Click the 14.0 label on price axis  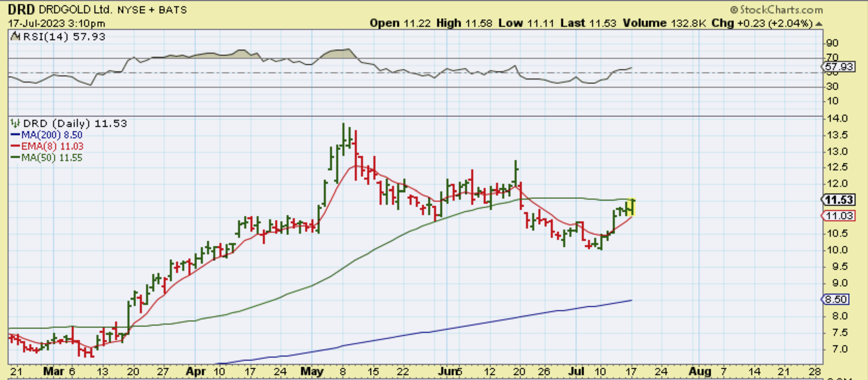point(837,118)
